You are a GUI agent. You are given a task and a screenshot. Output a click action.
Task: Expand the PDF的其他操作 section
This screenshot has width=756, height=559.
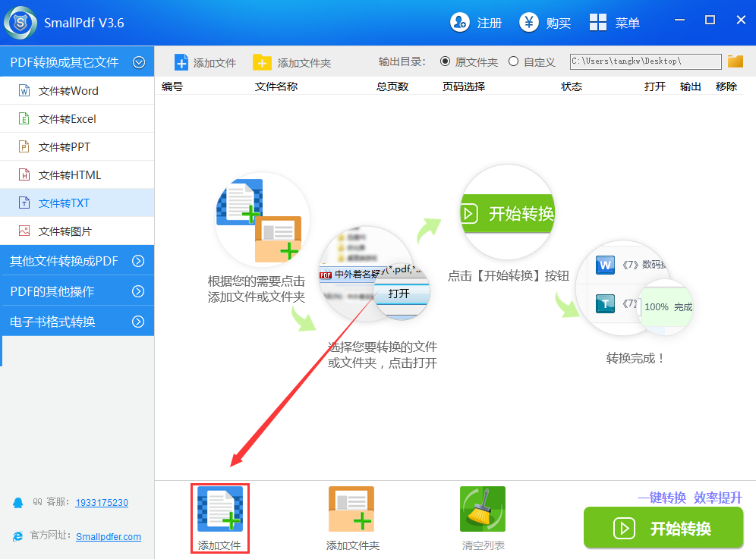[x=77, y=291]
